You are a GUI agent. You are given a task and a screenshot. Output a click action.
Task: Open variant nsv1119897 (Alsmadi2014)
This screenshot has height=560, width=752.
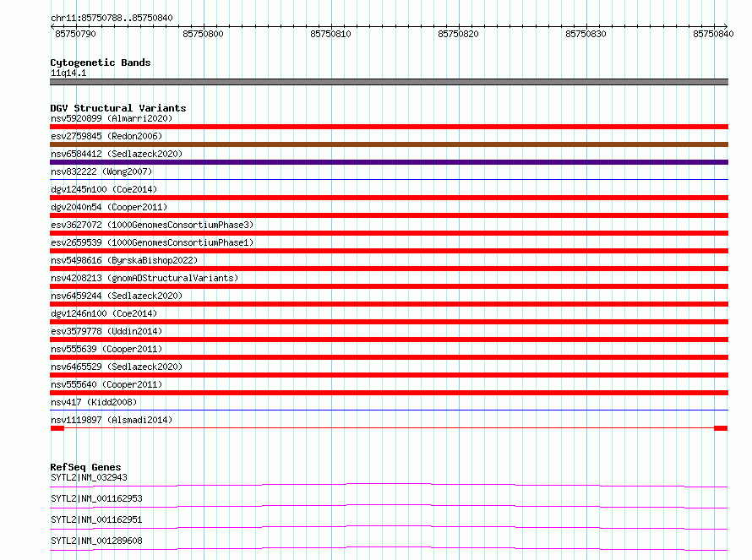click(112, 420)
